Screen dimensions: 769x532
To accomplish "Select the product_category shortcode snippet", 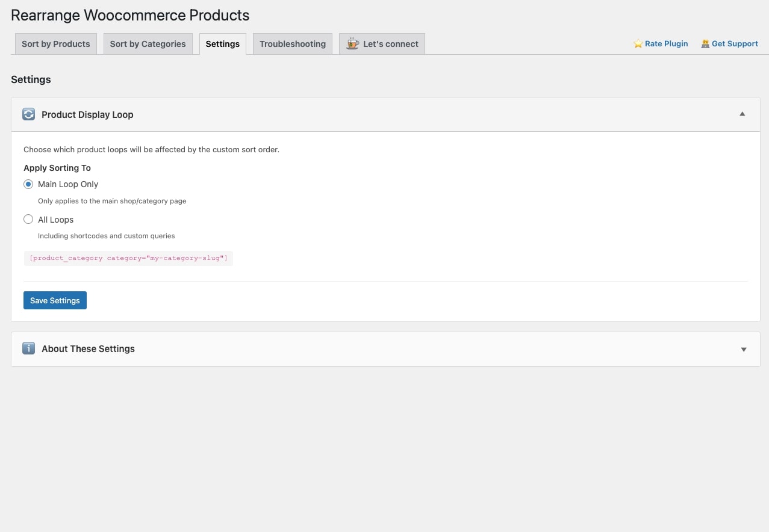I will pyautogui.click(x=128, y=258).
